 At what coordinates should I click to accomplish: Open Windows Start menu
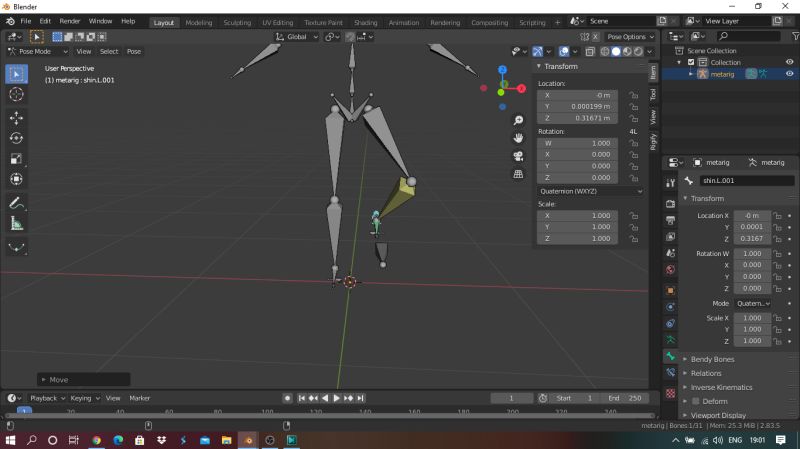pyautogui.click(x=10, y=440)
